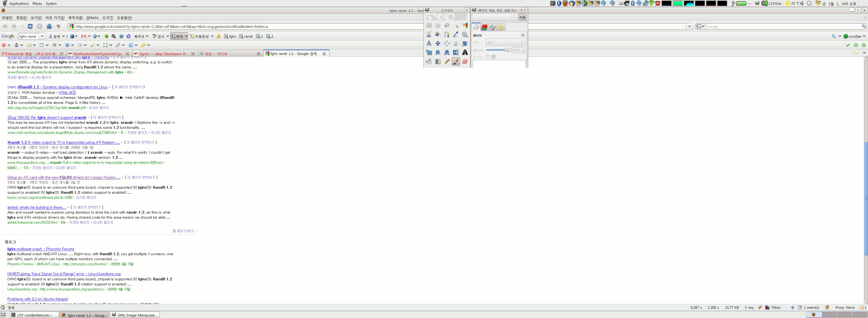868x318 pixels.
Task: Select the Rotate tool
Action: point(465,43)
